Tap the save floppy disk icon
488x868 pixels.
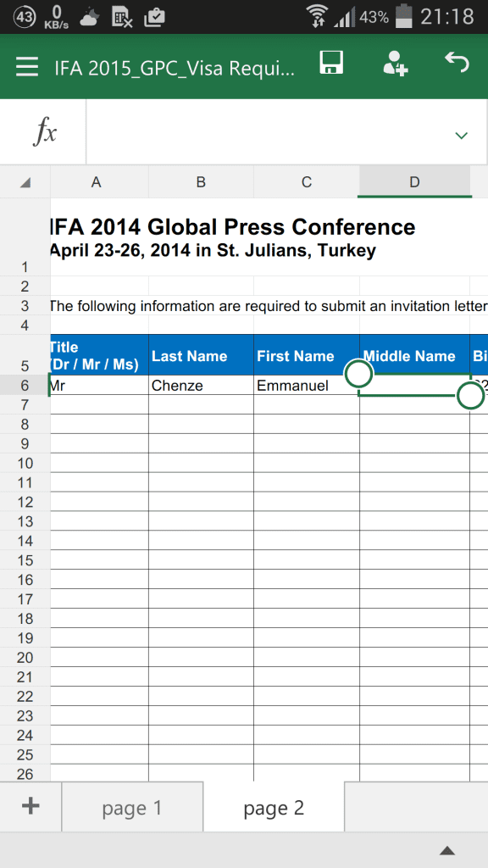pos(331,63)
